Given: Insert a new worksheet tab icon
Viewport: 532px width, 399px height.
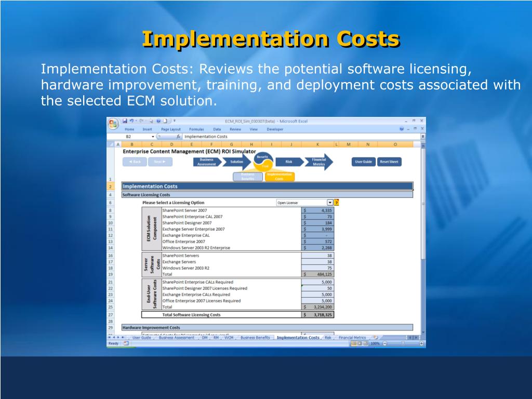Looking at the screenshot, I should [x=376, y=338].
